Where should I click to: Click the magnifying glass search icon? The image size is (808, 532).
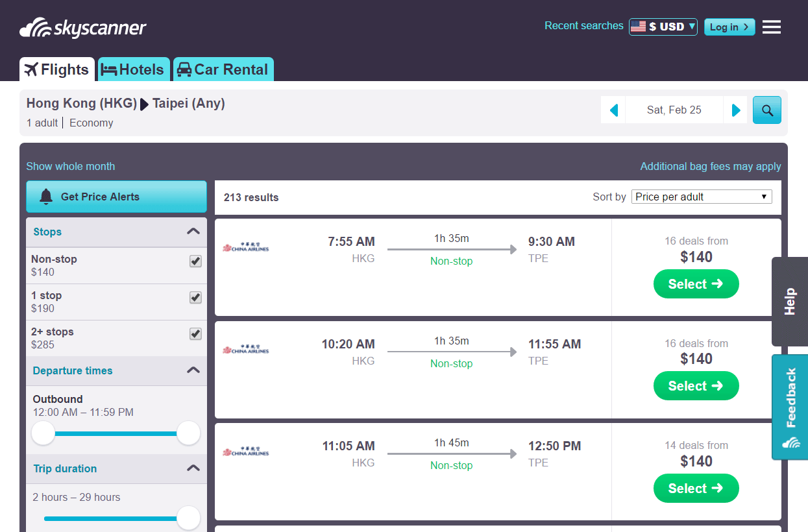coord(766,110)
